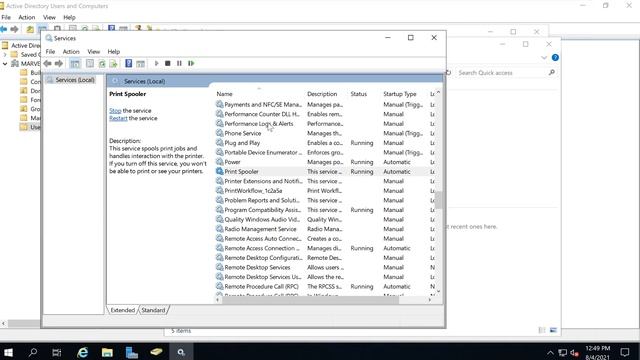The image size is (640, 360).
Task: Click the Back arrow in Services toolbar
Action: (47, 63)
